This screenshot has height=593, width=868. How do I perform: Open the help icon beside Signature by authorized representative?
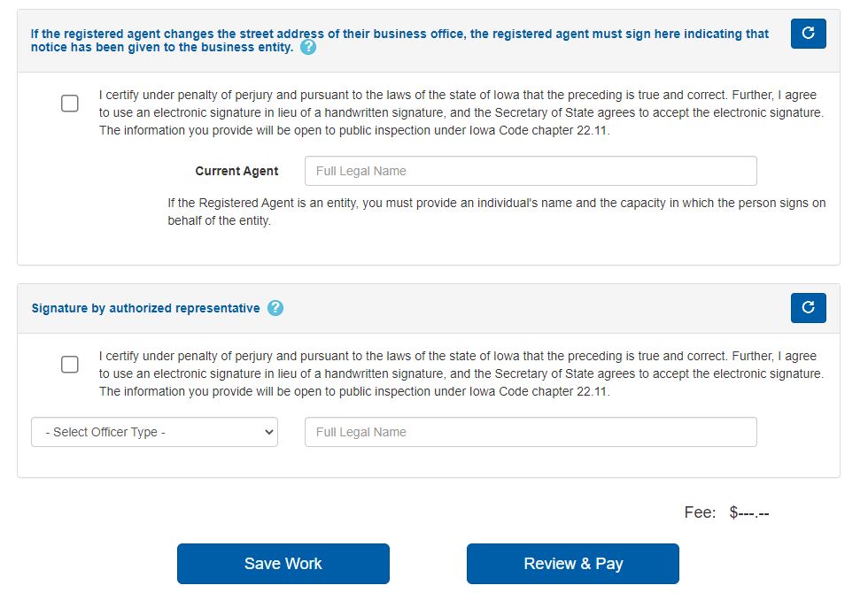coord(275,308)
